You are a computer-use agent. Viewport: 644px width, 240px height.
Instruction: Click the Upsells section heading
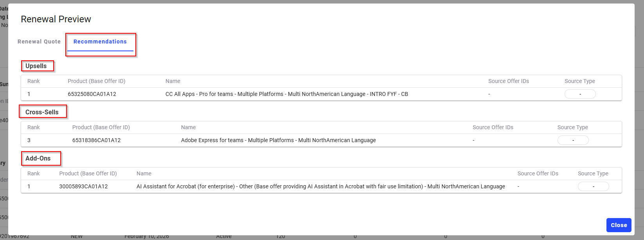tap(36, 66)
